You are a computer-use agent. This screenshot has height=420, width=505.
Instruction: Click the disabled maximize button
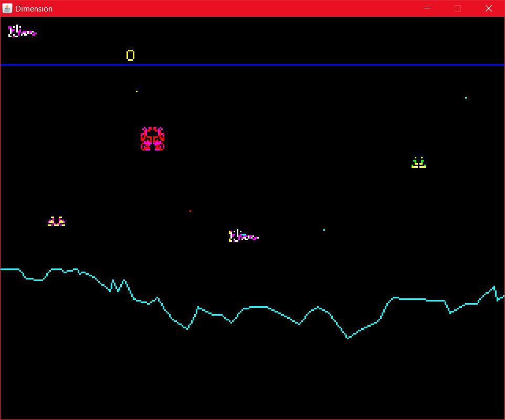[458, 8]
